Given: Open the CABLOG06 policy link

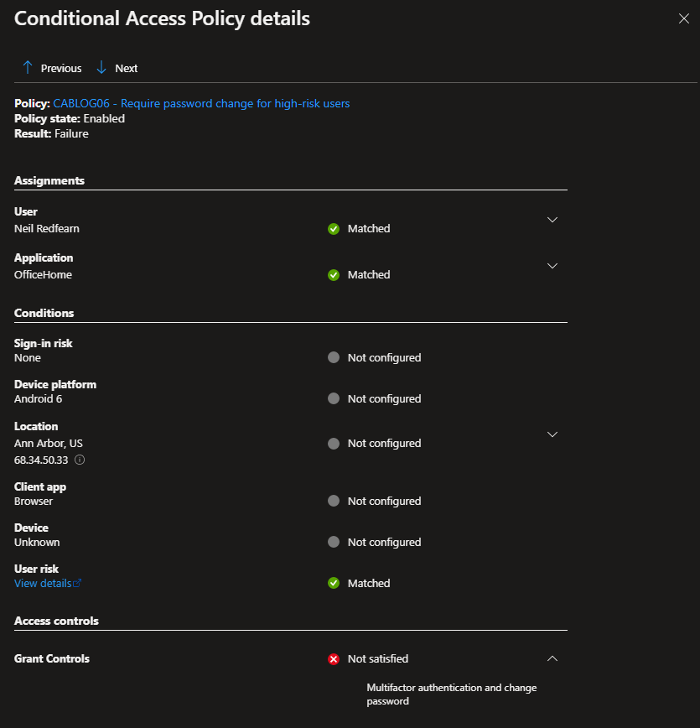Looking at the screenshot, I should pyautogui.click(x=201, y=103).
